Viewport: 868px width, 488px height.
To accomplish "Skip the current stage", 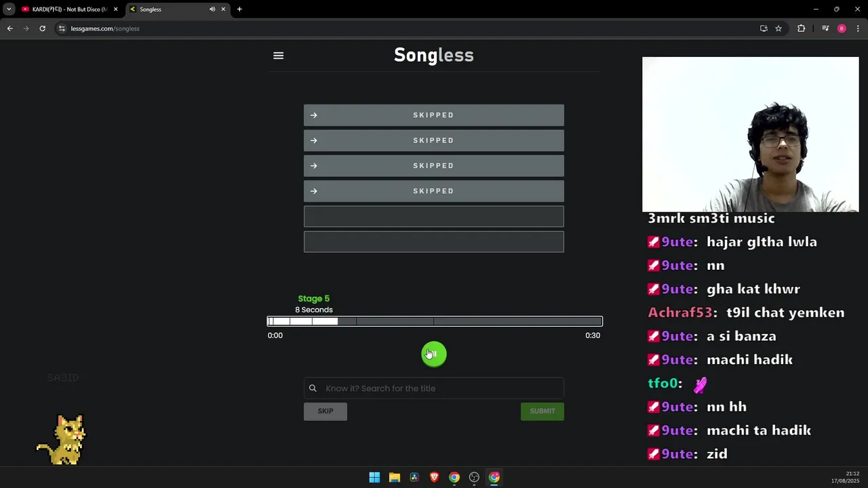I will tap(325, 411).
